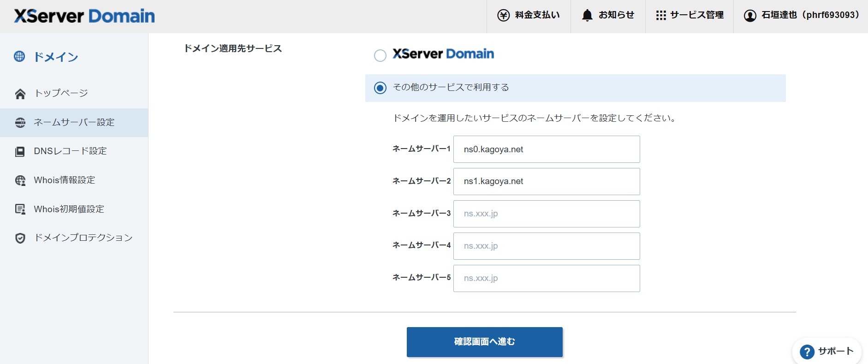This screenshot has height=364, width=868.
Task: Open DNSレコード設定 in sidebar
Action: click(x=74, y=151)
